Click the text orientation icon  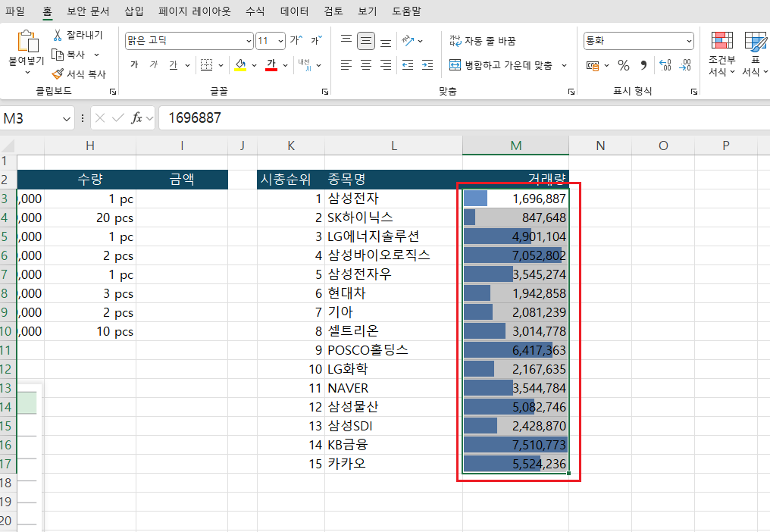coord(408,40)
